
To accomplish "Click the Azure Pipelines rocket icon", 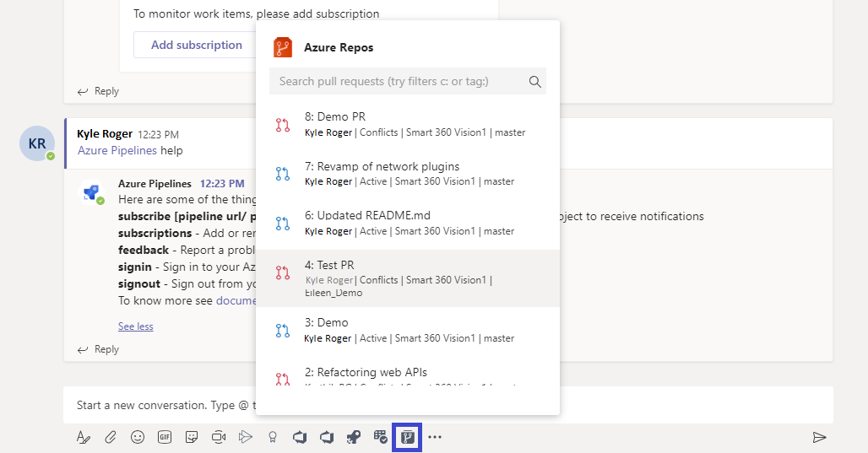I will [354, 437].
